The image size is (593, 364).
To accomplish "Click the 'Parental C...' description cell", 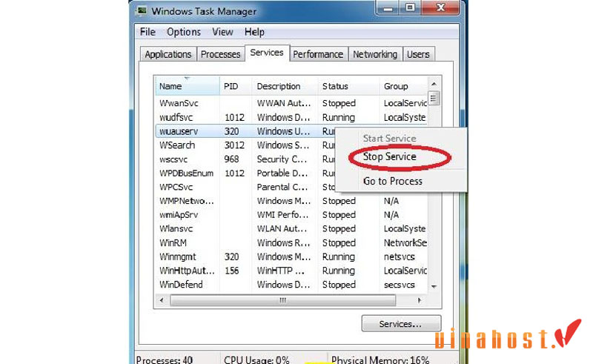I will pos(282,187).
